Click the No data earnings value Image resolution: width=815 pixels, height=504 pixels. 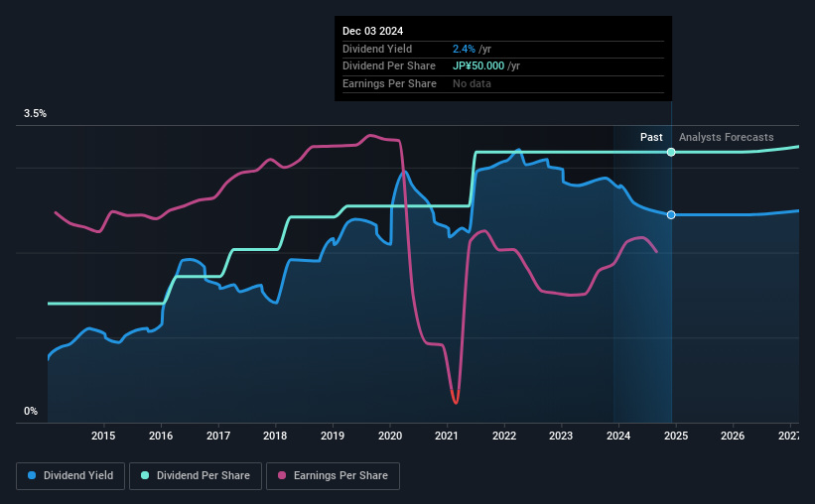tap(472, 83)
